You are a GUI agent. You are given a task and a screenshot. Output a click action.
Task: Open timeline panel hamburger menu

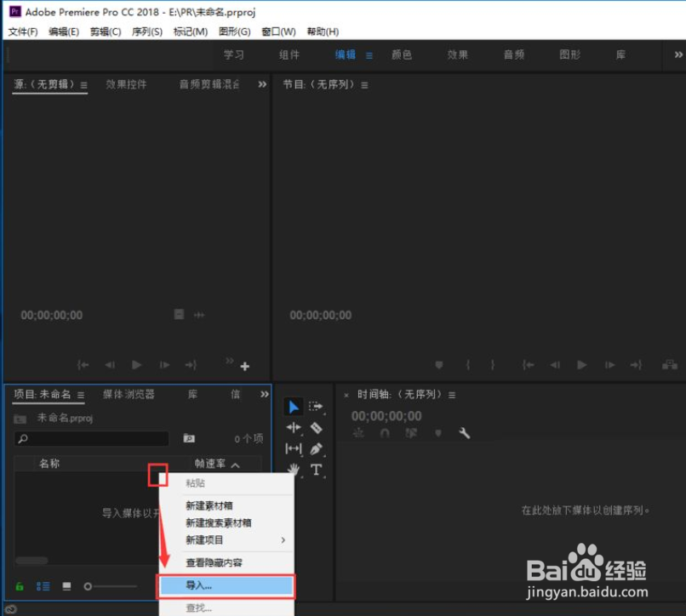(x=452, y=395)
